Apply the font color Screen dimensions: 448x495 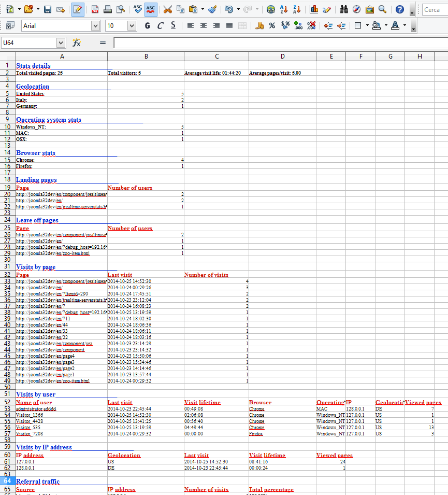(x=395, y=25)
